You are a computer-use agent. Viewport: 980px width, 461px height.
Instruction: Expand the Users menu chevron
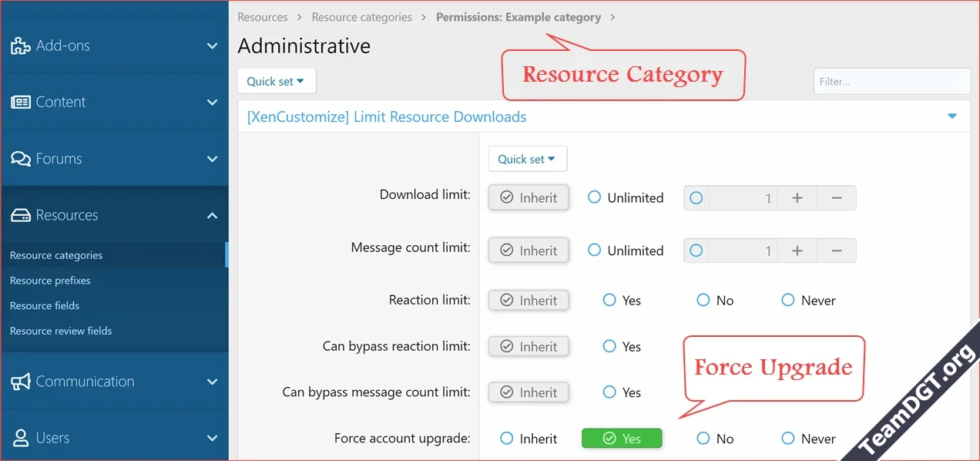(212, 438)
